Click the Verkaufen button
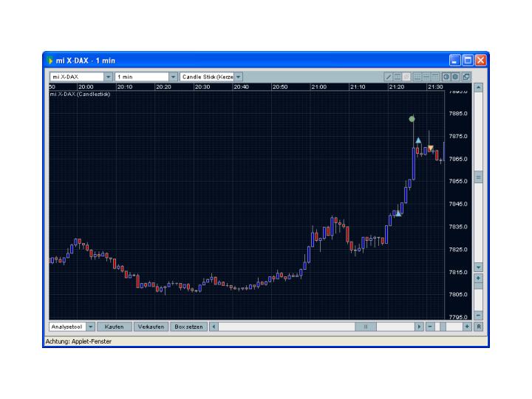Image resolution: width=532 pixels, height=399 pixels. tap(151, 327)
